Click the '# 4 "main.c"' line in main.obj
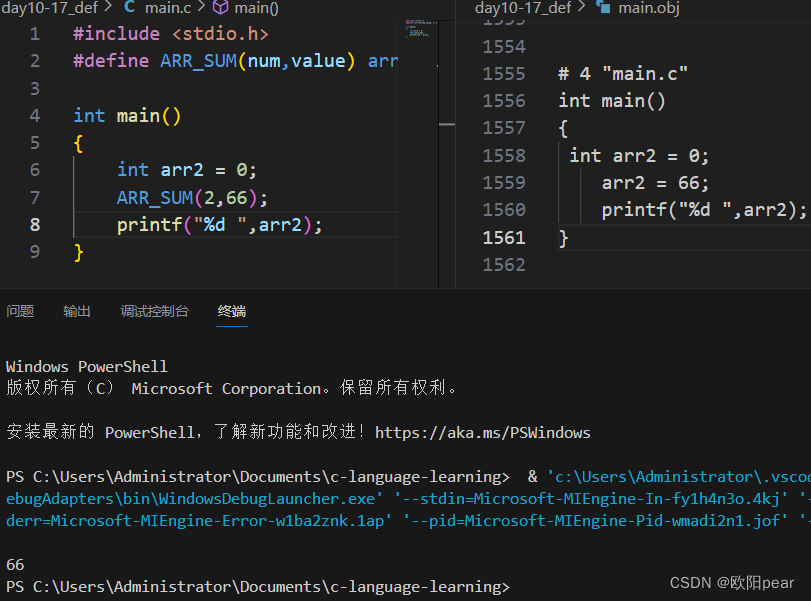The height and width of the screenshot is (601, 811). pos(623,73)
